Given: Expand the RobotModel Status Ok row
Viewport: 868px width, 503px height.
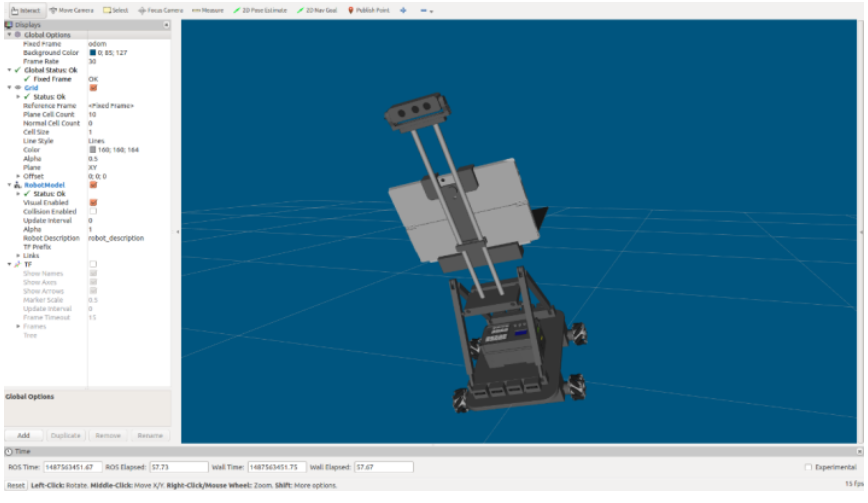Looking at the screenshot, I should 18,194.
